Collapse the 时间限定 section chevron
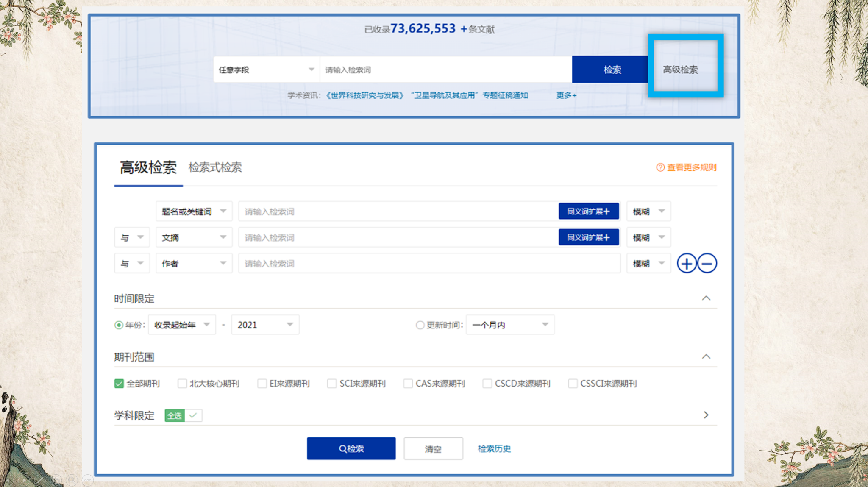 (706, 298)
